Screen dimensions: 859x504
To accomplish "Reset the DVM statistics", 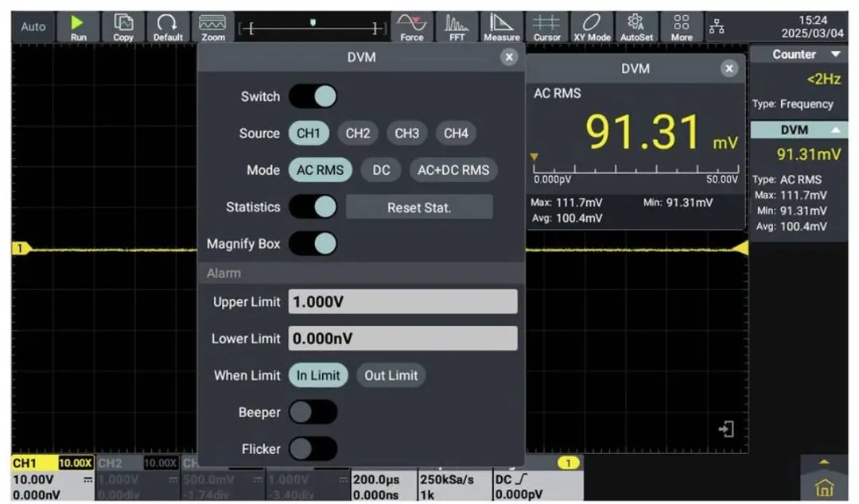I will click(x=419, y=207).
